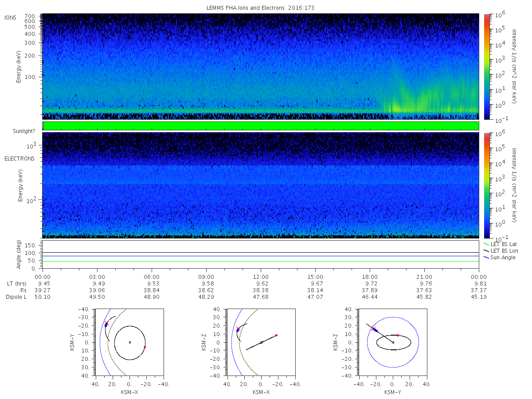Click the Rs value 38.38
532x399 pixels.
pyautogui.click(x=261, y=290)
